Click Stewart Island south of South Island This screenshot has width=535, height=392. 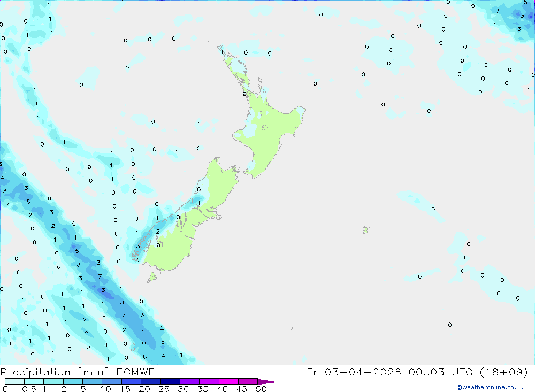coord(152,276)
